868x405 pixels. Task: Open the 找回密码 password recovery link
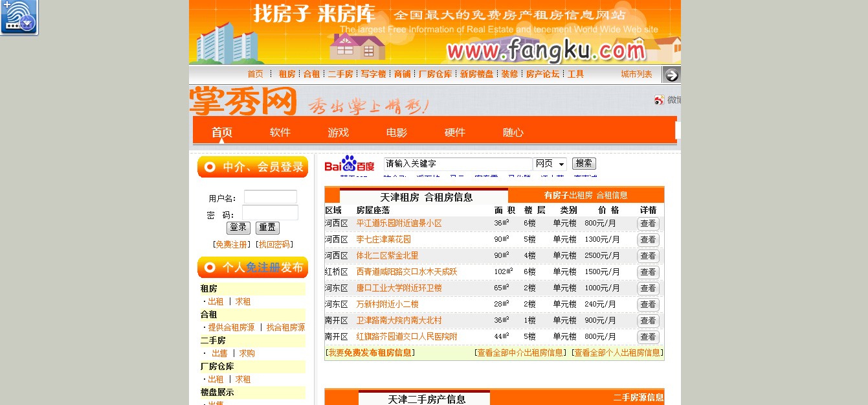(x=274, y=244)
